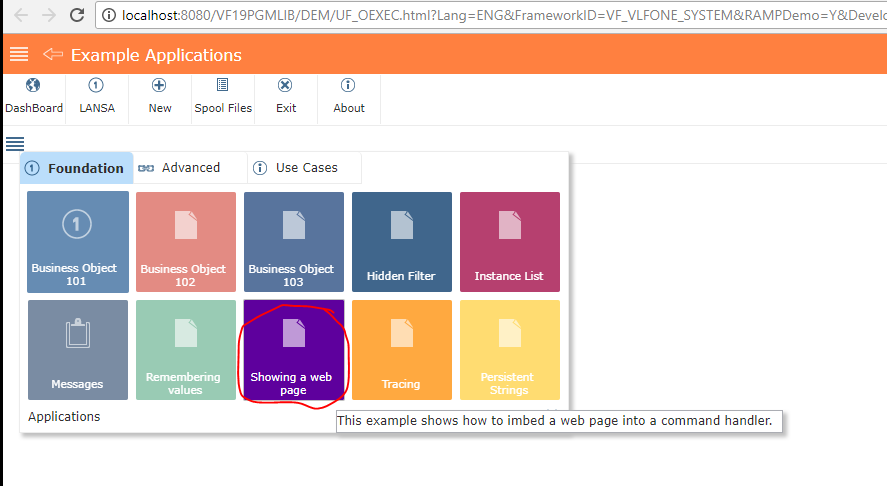Switch to the Use Cases tab
This screenshot has height=486, width=887.
[x=304, y=168]
